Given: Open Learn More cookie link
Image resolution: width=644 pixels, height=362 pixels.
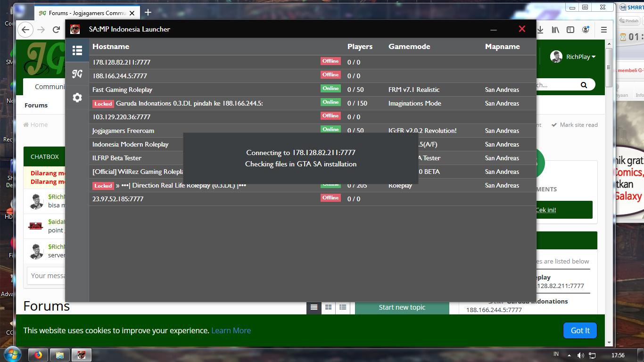Looking at the screenshot, I should coord(231,330).
